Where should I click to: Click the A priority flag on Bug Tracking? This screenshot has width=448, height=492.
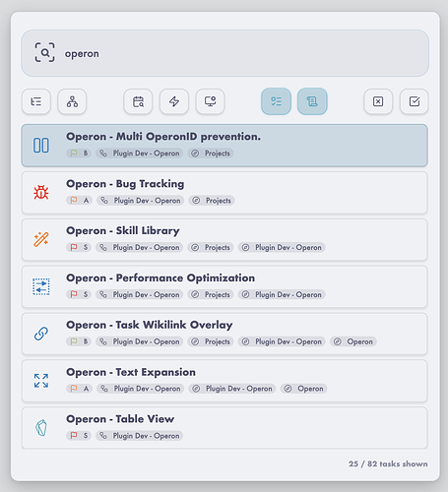click(x=79, y=201)
